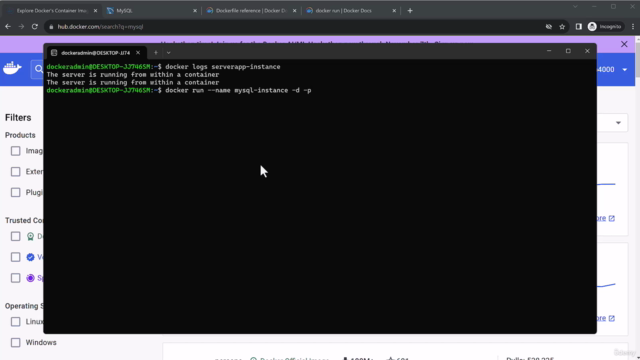Toggle the Images product filter checkbox
The width and height of the screenshot is (640, 360).
(16, 151)
